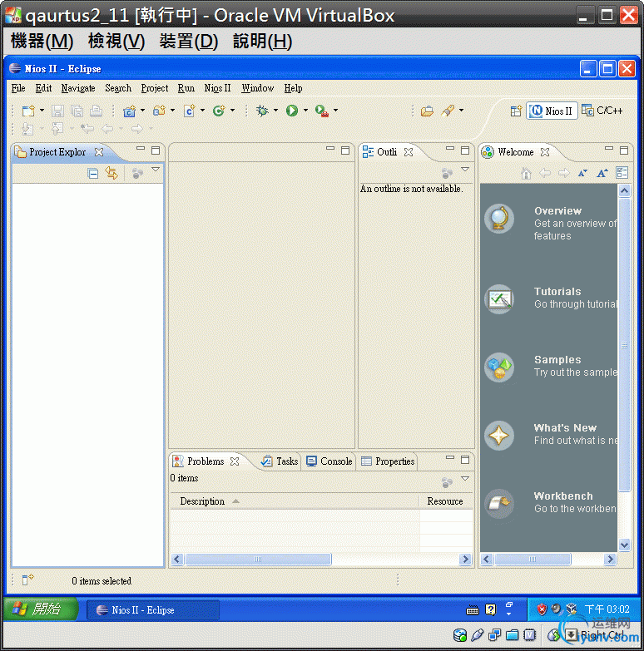Click the Problems horizontal scrollbar right arrow
Image resolution: width=644 pixels, height=651 pixels.
465,560
